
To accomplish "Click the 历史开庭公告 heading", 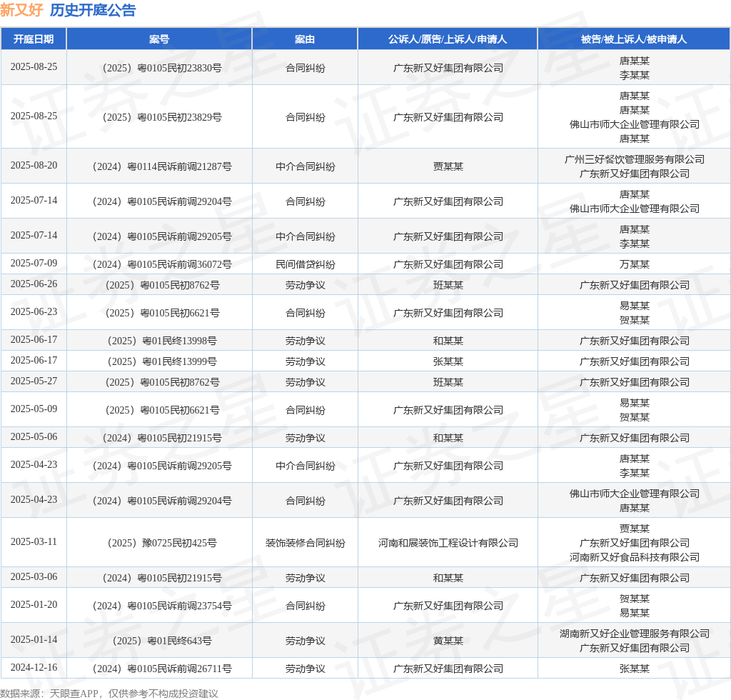I will point(93,10).
